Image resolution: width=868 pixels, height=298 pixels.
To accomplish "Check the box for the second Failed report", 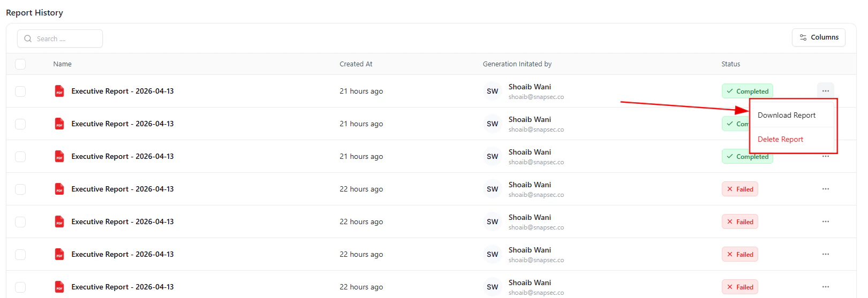I will (x=20, y=222).
